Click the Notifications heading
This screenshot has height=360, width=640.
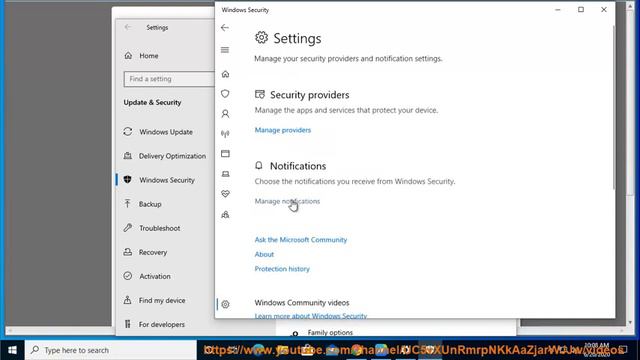point(298,166)
